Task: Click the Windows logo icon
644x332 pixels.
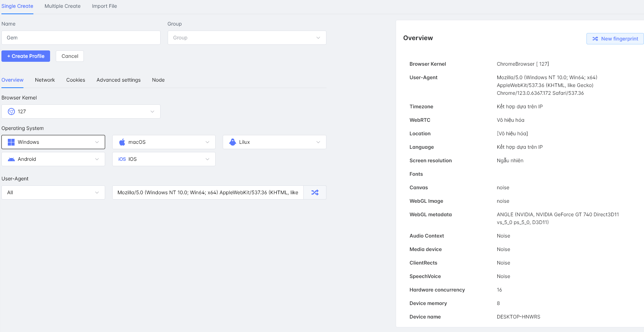Action: click(x=11, y=142)
